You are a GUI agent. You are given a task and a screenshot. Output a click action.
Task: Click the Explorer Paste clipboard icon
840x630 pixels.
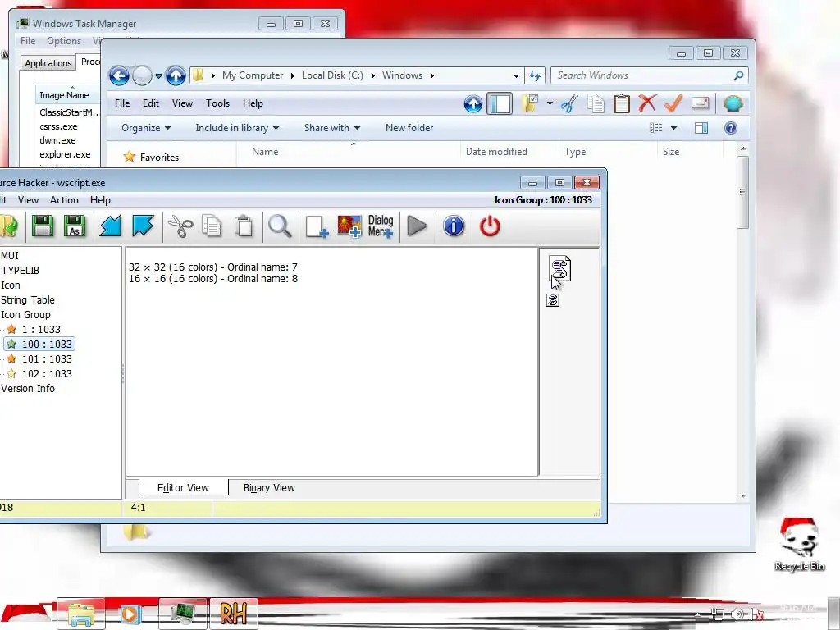click(622, 103)
